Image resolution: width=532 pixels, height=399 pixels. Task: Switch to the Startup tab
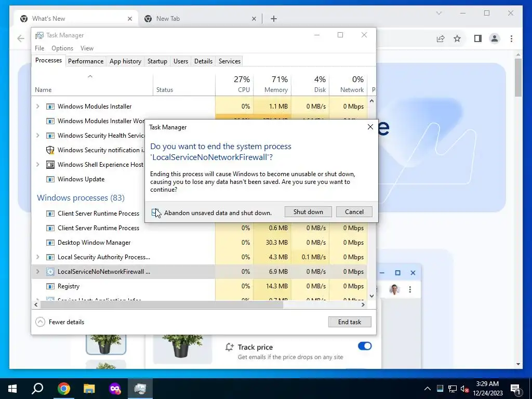[x=157, y=61]
